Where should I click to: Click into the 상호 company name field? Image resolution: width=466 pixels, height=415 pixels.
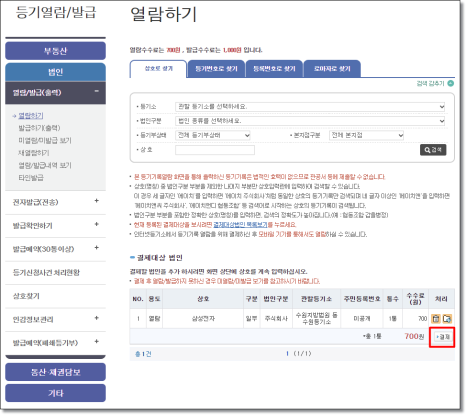coord(215,150)
